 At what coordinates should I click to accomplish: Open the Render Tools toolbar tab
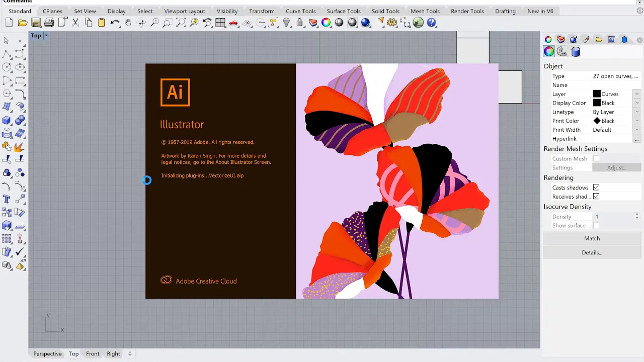click(x=467, y=11)
